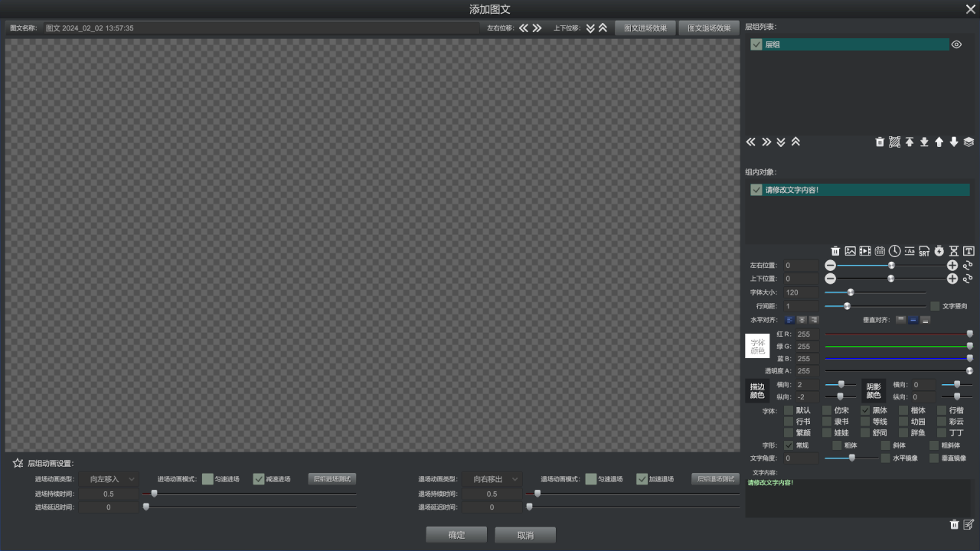Confirm with the 确定 button
The image size is (980, 551).
click(x=456, y=535)
